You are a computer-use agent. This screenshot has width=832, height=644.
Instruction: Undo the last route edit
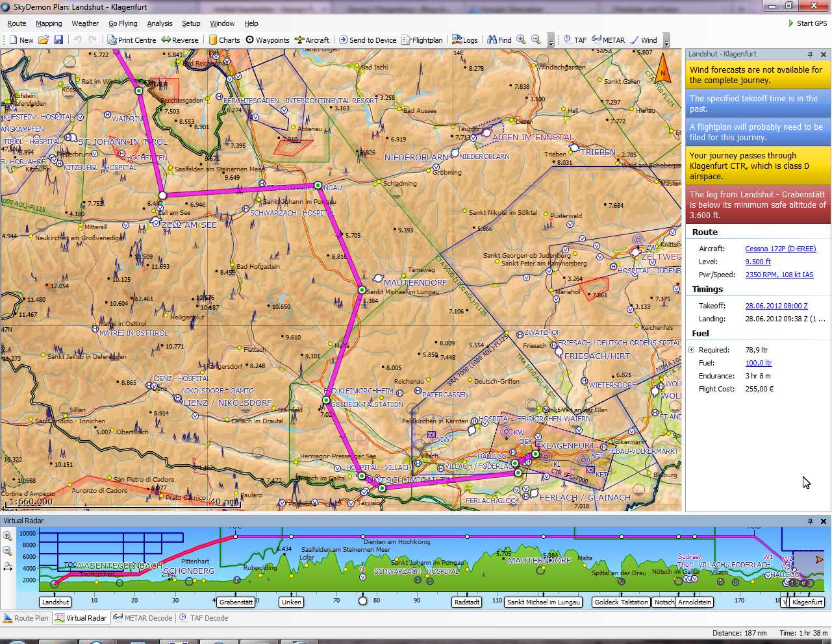[x=78, y=40]
